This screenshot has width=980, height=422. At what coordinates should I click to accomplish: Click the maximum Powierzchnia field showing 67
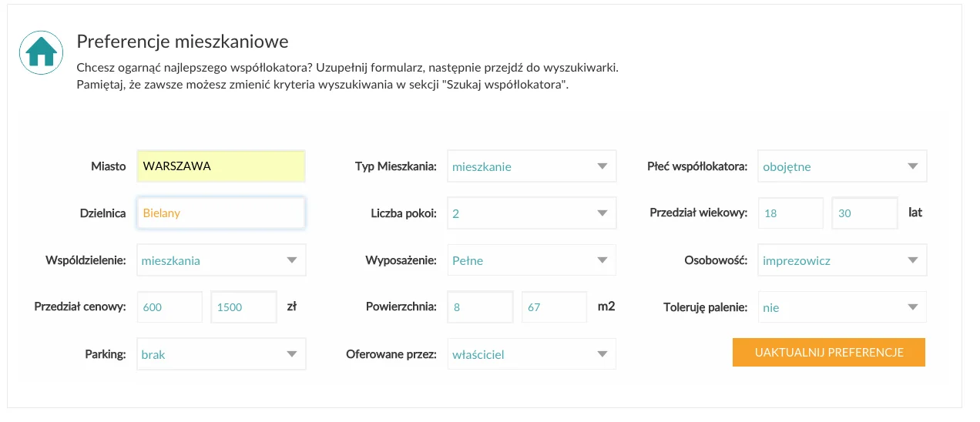[555, 307]
